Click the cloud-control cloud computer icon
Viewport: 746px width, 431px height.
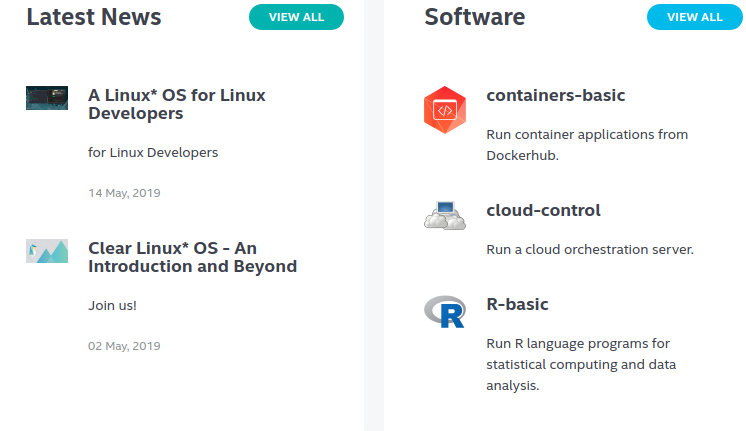445,216
